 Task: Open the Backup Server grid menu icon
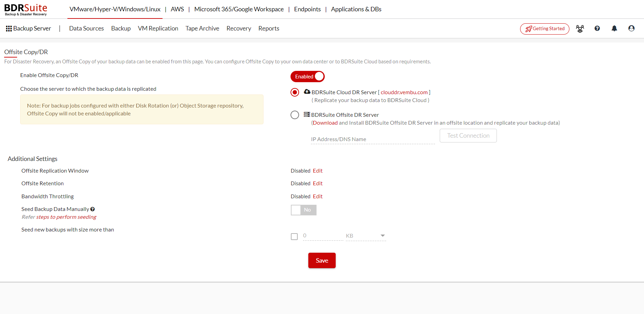(x=9, y=29)
